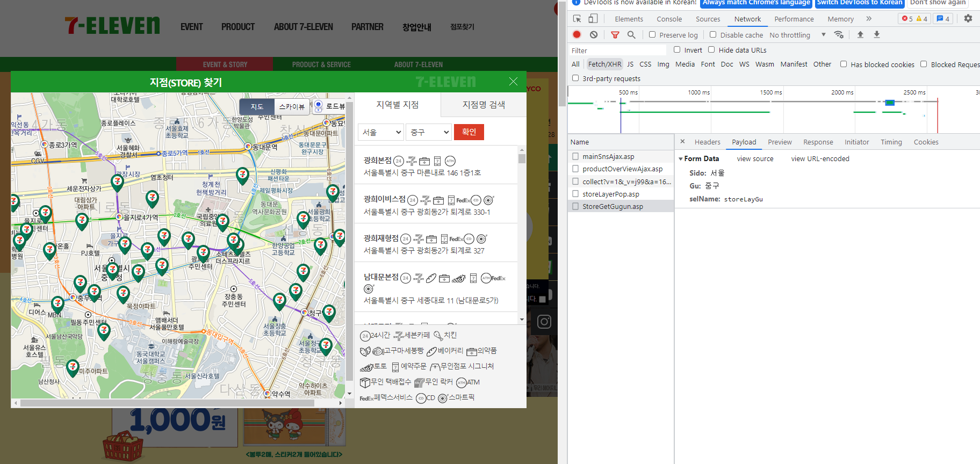The width and height of the screenshot is (980, 464).
Task: Check 3rd-party requests checkbox
Action: (x=575, y=78)
